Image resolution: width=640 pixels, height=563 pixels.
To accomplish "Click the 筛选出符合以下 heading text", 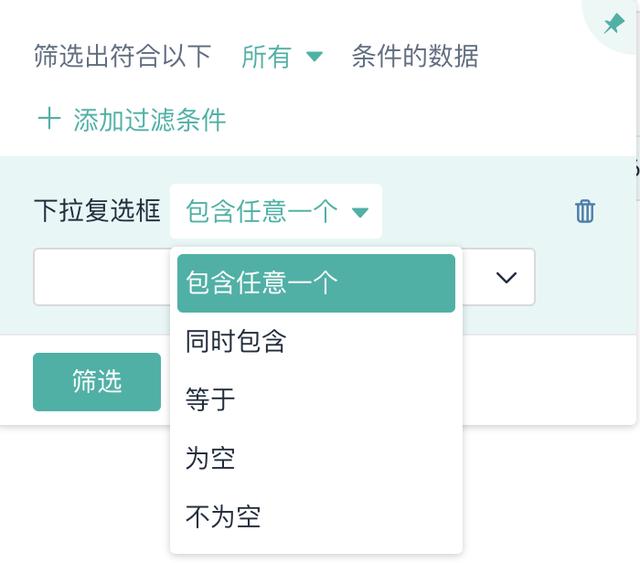I will [x=122, y=57].
